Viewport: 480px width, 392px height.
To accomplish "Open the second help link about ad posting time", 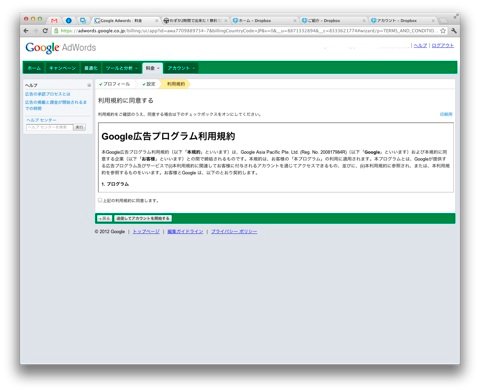I will point(56,105).
